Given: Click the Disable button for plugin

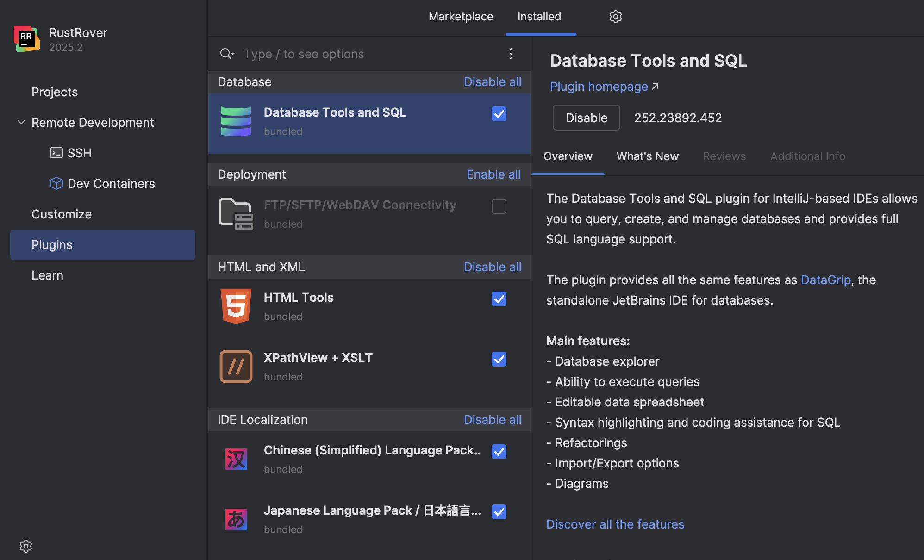Looking at the screenshot, I should click(586, 118).
